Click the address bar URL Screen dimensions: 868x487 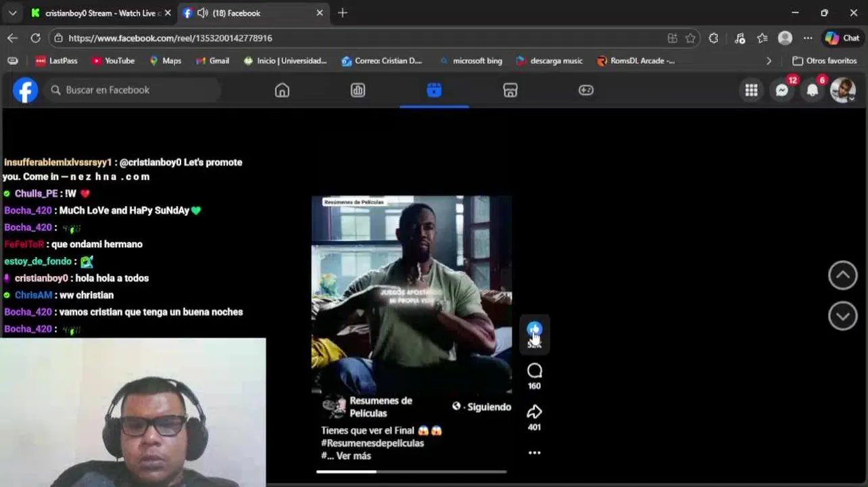tap(170, 38)
